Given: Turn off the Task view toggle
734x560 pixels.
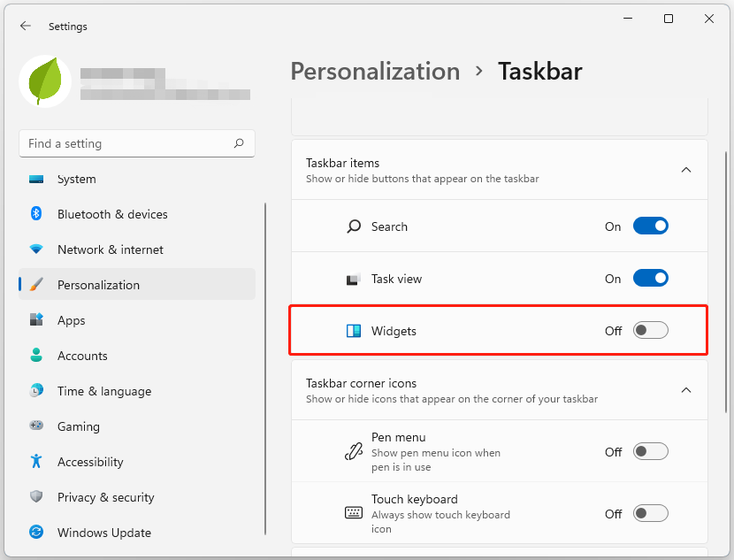Looking at the screenshot, I should (x=650, y=278).
